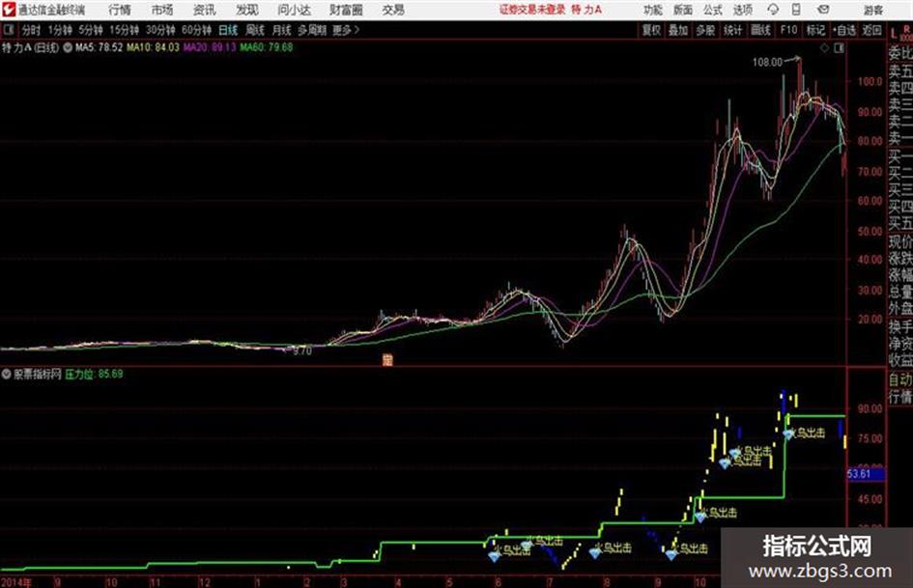Viewport: 913px width, 588px height.
Task: Switch to the 15分钟 period tab
Action: pos(125,30)
